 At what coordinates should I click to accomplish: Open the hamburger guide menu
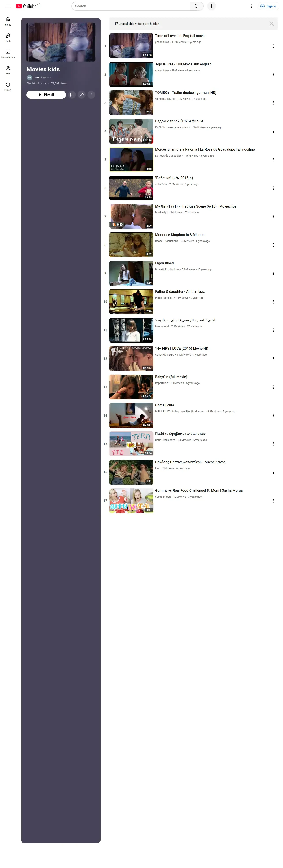[8, 6]
